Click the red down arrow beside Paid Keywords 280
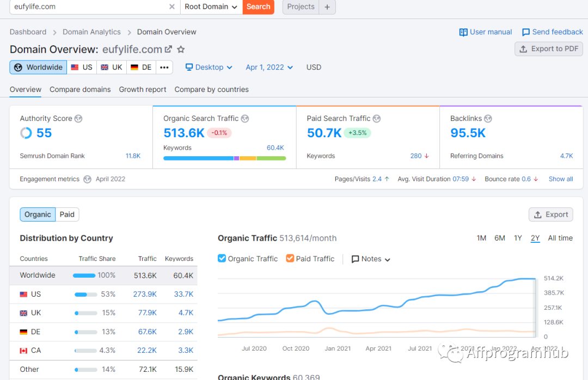This screenshot has width=588, height=380. tap(426, 156)
